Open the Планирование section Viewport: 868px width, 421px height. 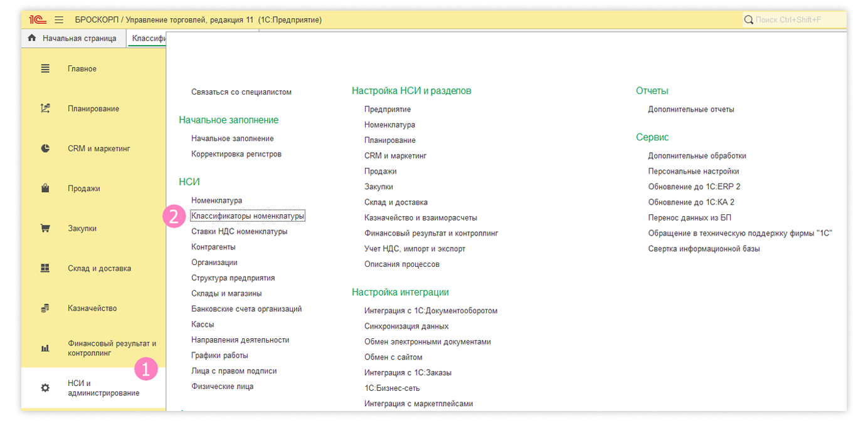click(93, 108)
